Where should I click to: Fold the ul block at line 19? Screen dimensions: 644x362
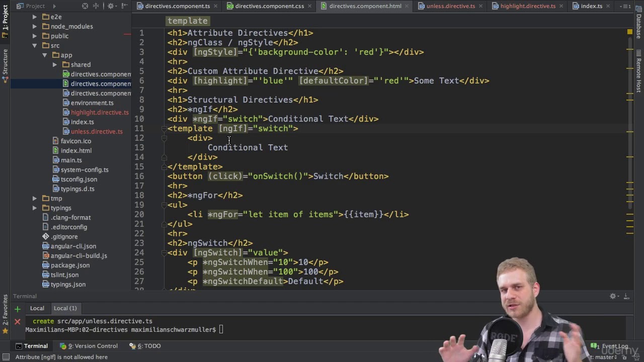pos(164,205)
